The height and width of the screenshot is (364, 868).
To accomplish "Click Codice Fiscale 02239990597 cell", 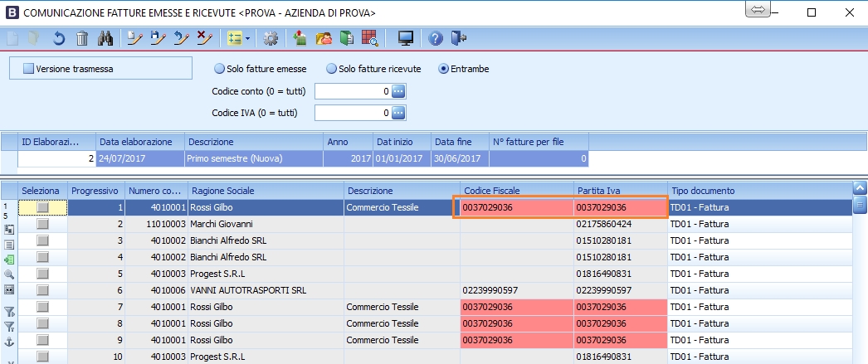I will click(516, 290).
